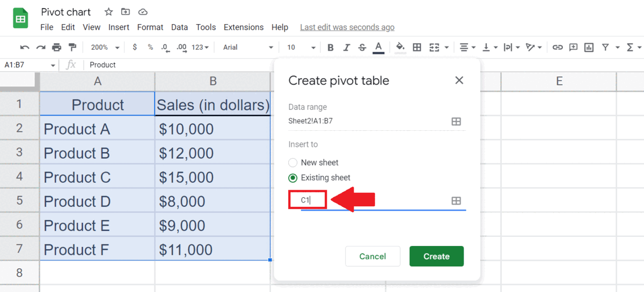This screenshot has width=644, height=292.
Task: Star the Pivot chart document
Action: click(108, 12)
